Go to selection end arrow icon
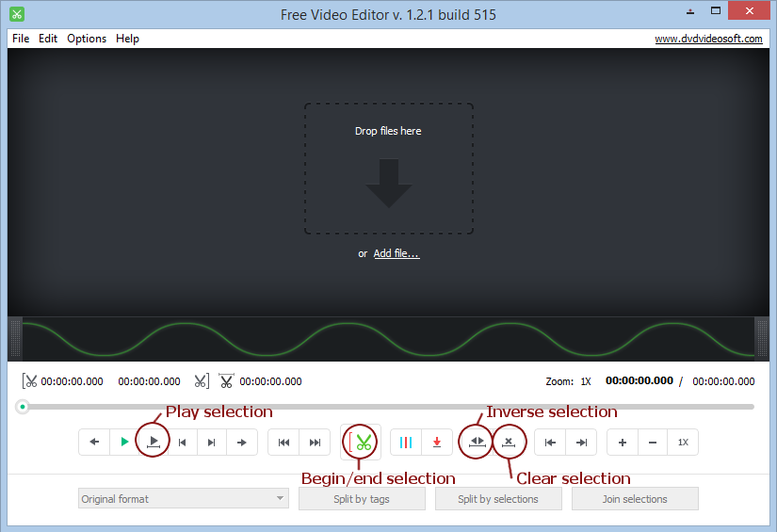This screenshot has height=532, width=777. [581, 442]
